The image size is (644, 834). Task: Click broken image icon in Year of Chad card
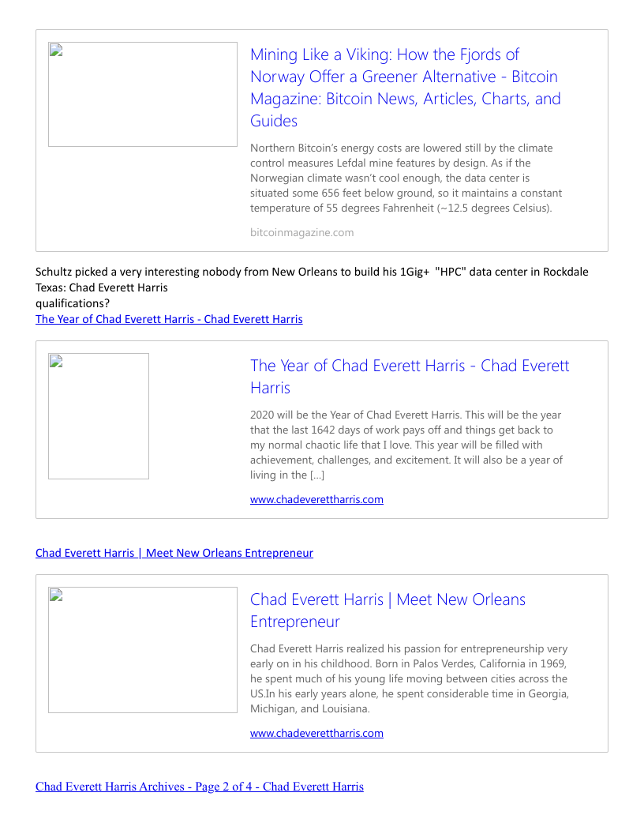click(x=55, y=362)
